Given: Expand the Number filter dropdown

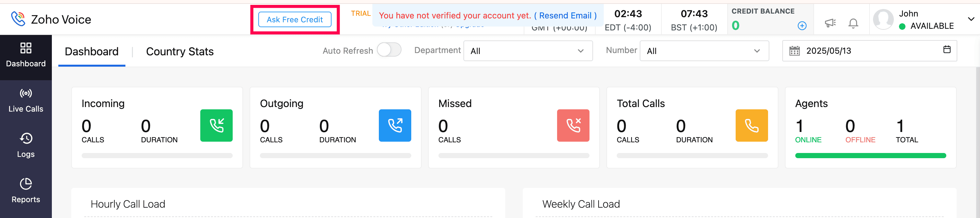Looking at the screenshot, I should [704, 51].
